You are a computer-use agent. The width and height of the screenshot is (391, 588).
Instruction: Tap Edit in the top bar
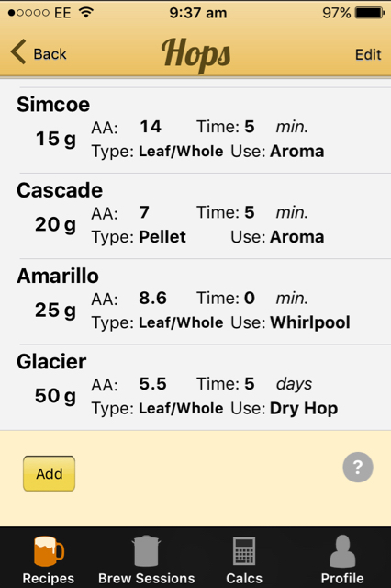click(x=368, y=55)
